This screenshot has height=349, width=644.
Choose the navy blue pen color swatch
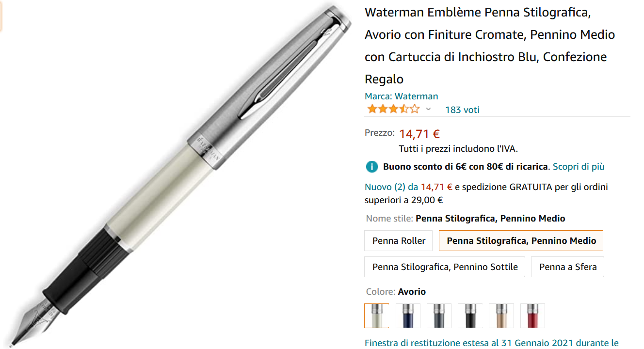(408, 316)
